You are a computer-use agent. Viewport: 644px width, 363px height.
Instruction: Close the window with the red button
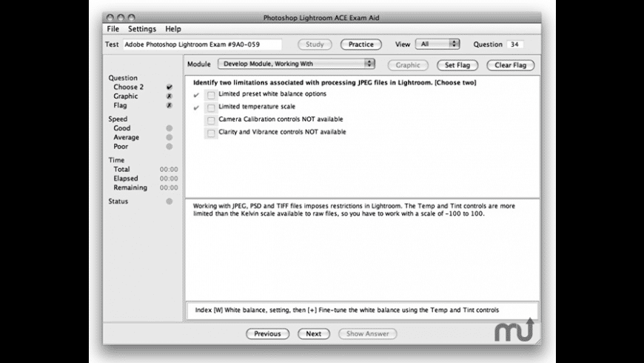pyautogui.click(x=110, y=18)
